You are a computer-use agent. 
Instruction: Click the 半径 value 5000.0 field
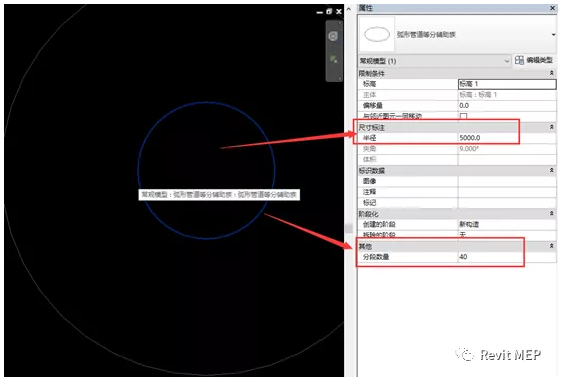(507, 138)
